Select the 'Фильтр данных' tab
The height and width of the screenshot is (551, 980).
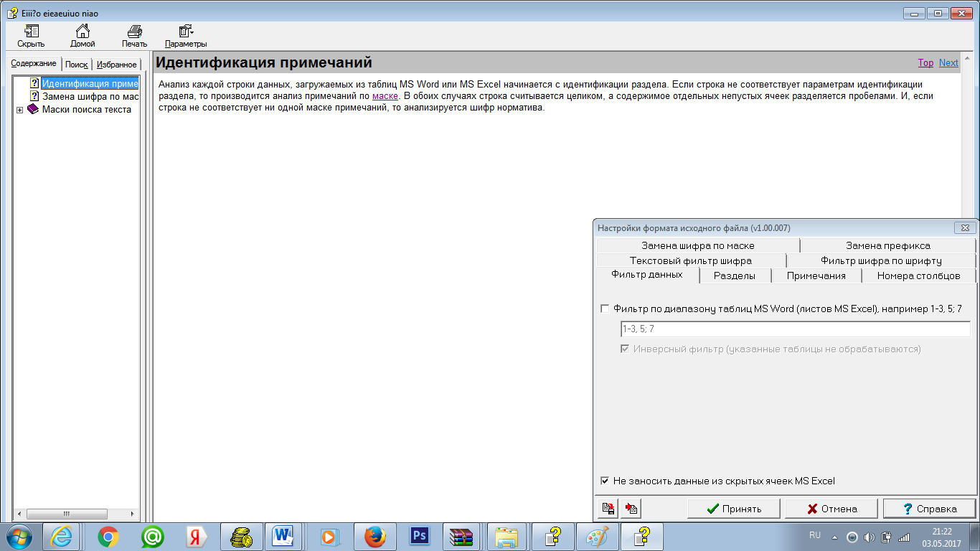pos(647,275)
